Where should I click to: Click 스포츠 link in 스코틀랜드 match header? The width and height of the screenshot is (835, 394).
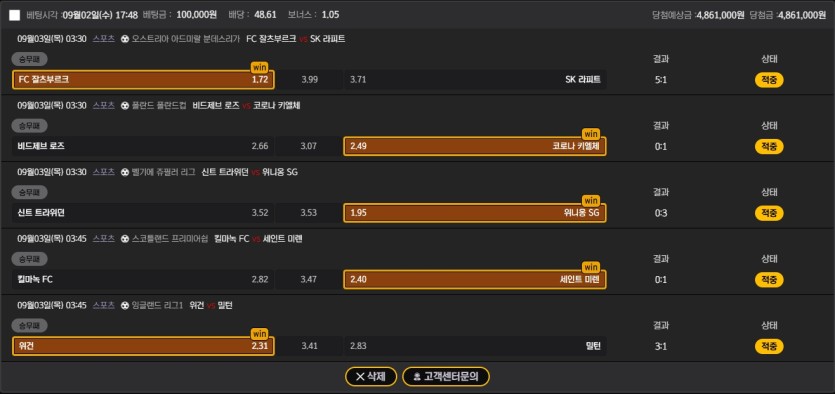coord(104,239)
